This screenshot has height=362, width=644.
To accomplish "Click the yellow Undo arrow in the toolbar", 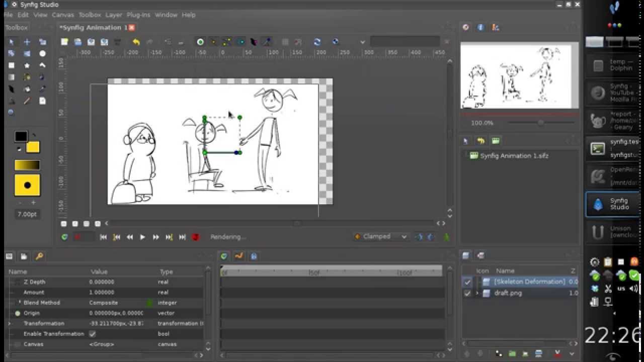I will 136,42.
